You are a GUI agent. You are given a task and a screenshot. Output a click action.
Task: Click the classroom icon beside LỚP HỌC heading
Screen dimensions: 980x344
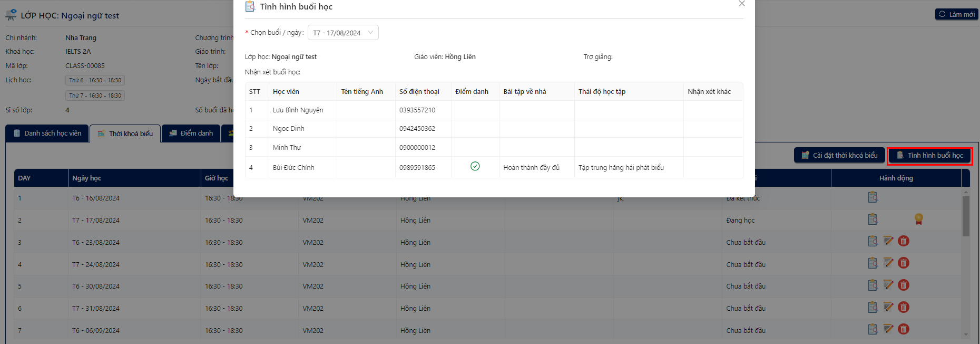(11, 15)
